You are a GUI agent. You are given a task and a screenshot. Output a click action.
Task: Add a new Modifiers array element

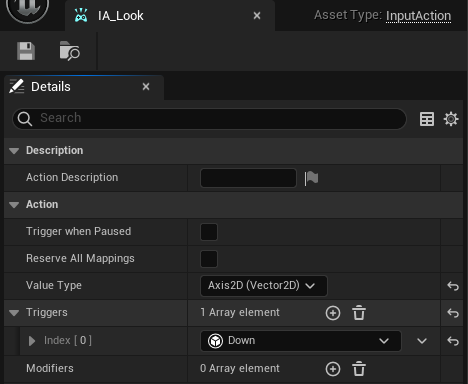[x=333, y=369]
